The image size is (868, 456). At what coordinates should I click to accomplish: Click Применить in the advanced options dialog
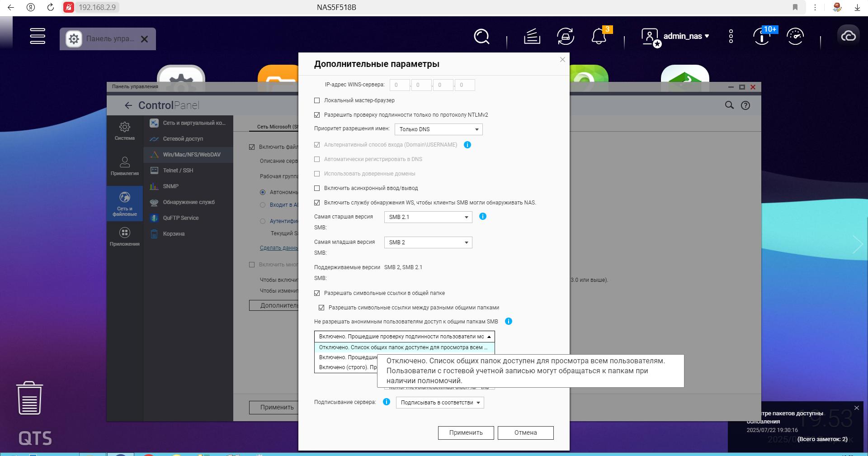tap(466, 433)
